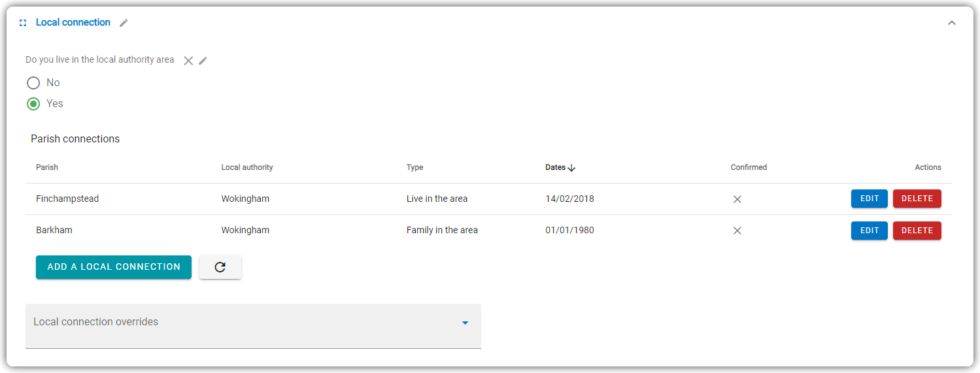Delete the Finchampstead parish connection

point(917,199)
